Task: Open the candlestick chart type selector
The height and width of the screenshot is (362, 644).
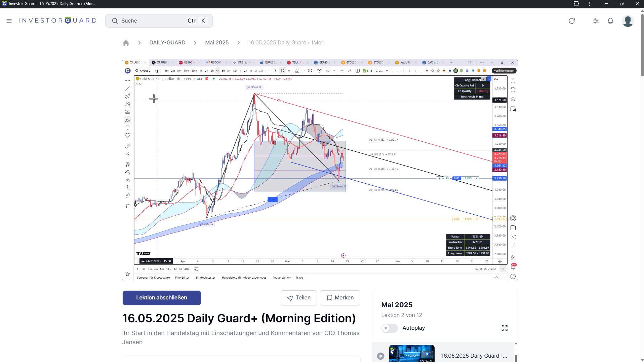Action: [x=283, y=71]
